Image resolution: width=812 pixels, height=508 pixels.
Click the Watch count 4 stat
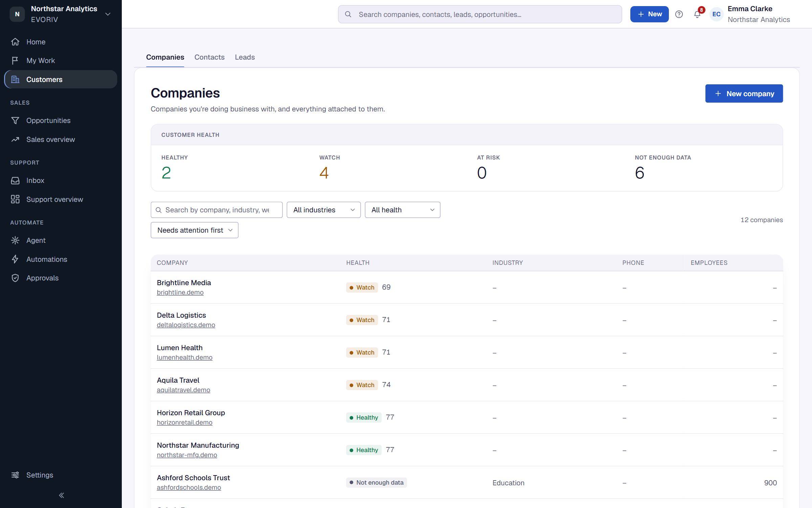pos(324,173)
